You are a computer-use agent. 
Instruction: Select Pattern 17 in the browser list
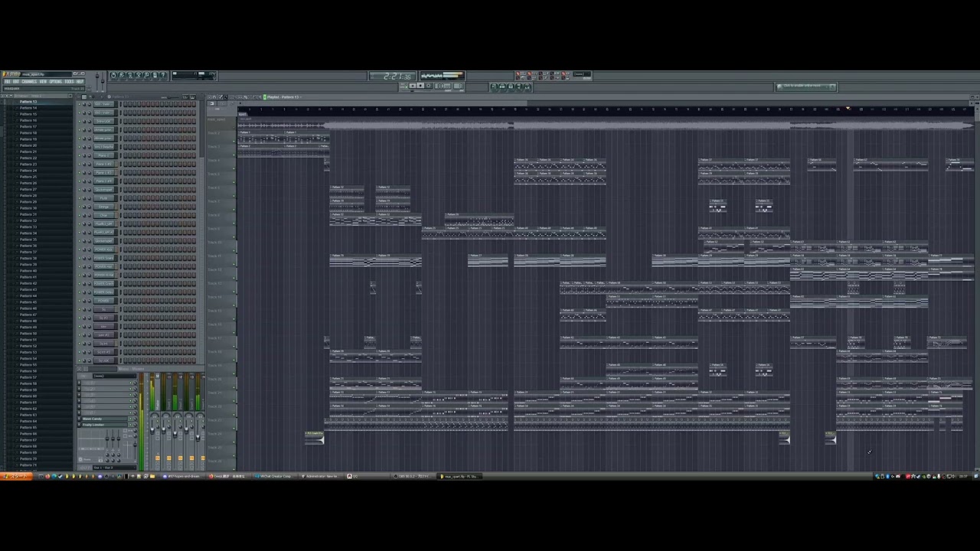pos(28,126)
